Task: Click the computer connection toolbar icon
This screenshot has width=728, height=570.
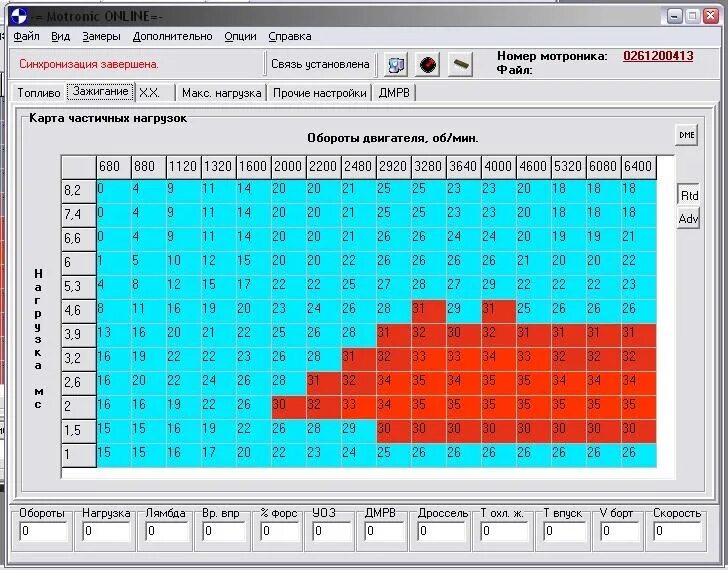Action: tap(396, 65)
